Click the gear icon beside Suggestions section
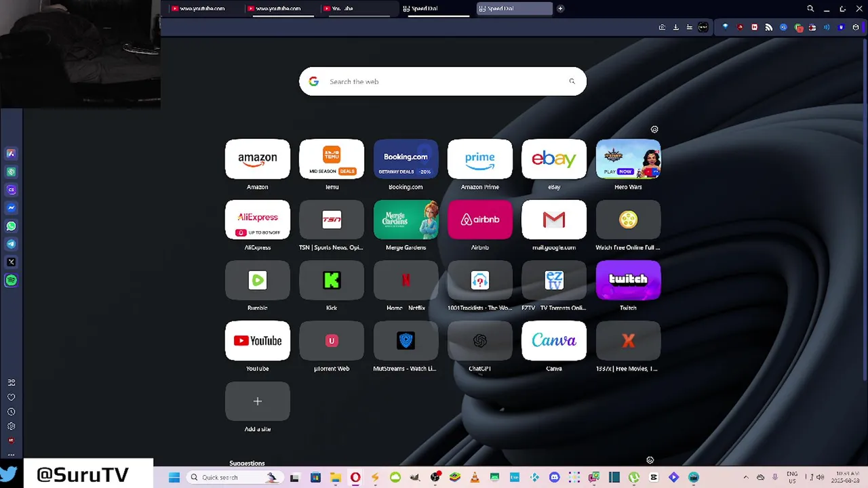This screenshot has width=868, height=488. point(650,460)
